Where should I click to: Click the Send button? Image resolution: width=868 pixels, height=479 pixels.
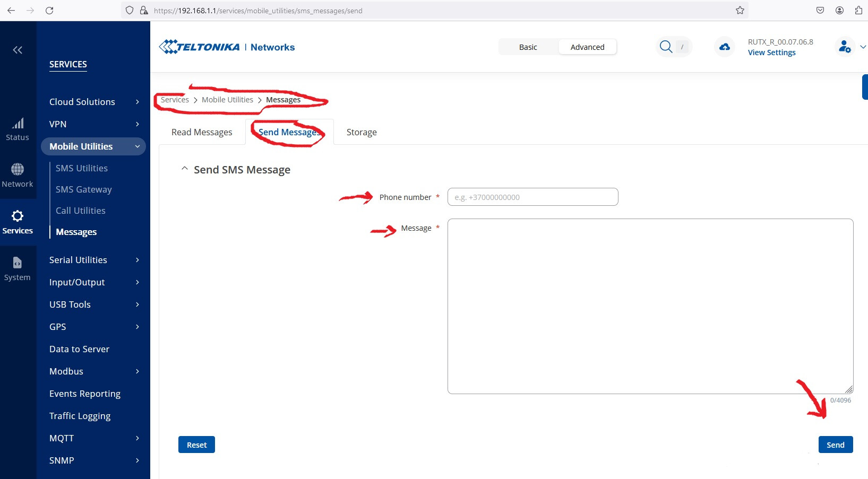pos(836,445)
